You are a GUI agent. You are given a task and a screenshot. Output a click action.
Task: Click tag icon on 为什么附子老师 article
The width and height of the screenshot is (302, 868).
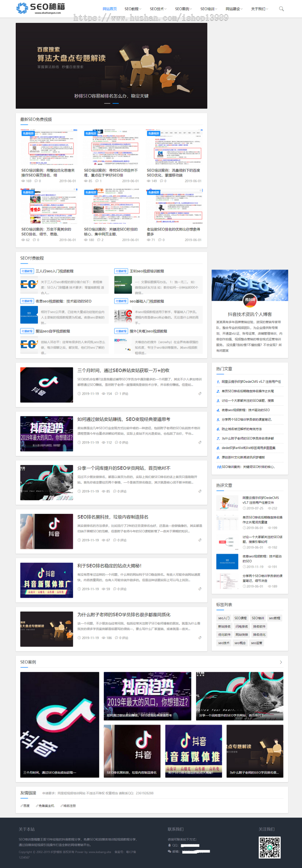[200, 638]
